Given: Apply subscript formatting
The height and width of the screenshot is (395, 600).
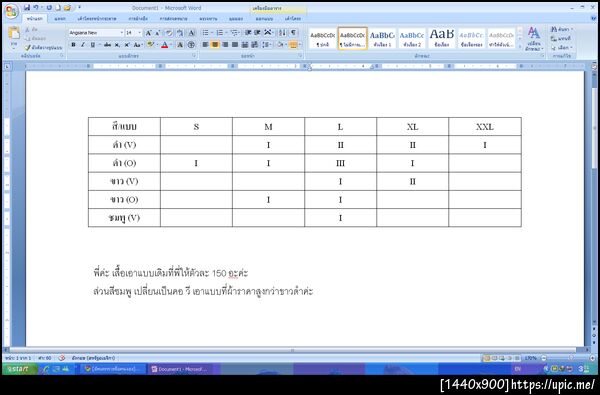Looking at the screenshot, I should point(117,45).
